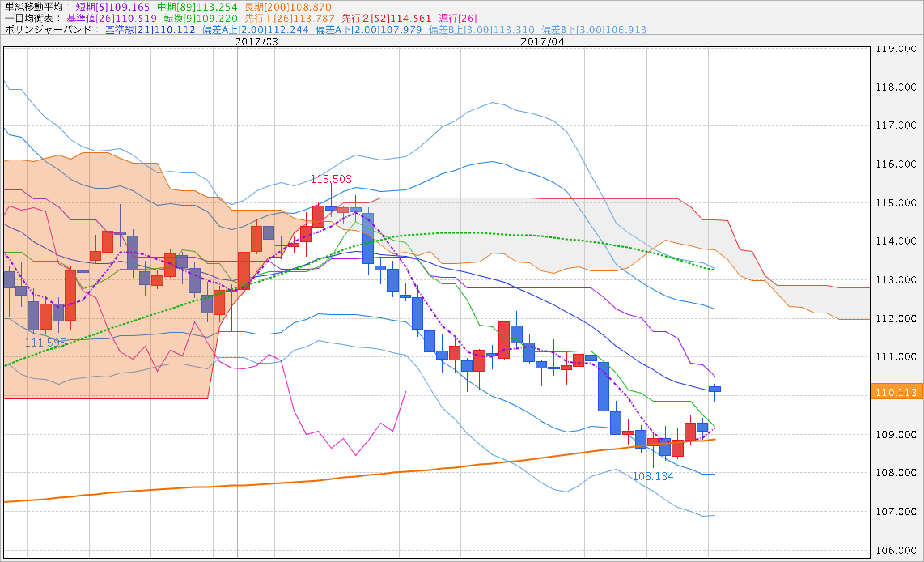Select the 偏差B上[3.00] 113.310 legend label
The width and height of the screenshot is (924, 562).
coord(481,30)
